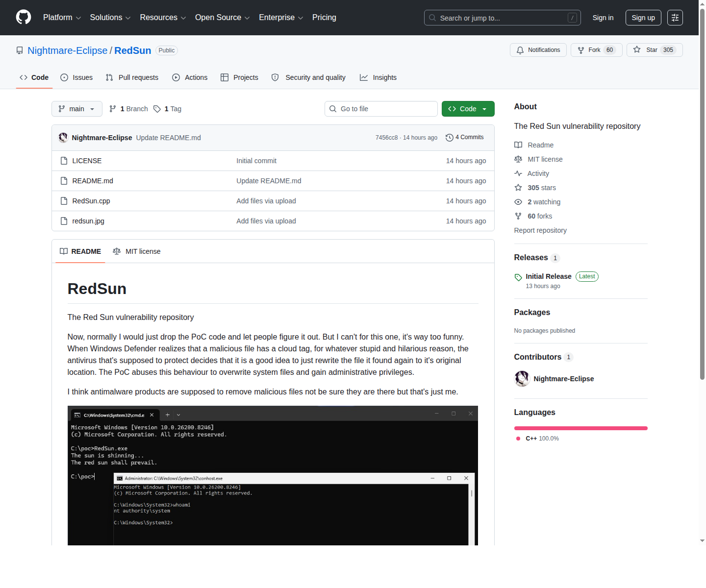Open the MIT license link in About
Screen dimensions: 706x588
click(x=538, y=159)
